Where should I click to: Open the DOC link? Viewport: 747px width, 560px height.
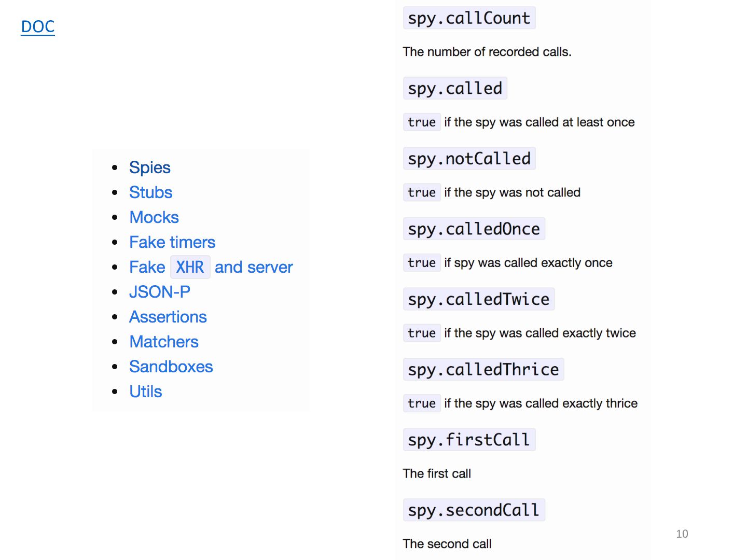[38, 26]
